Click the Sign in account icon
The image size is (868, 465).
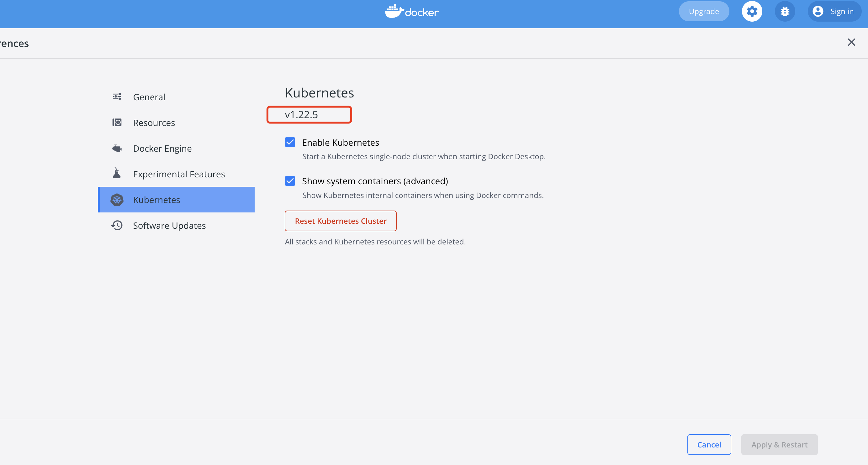coord(818,11)
